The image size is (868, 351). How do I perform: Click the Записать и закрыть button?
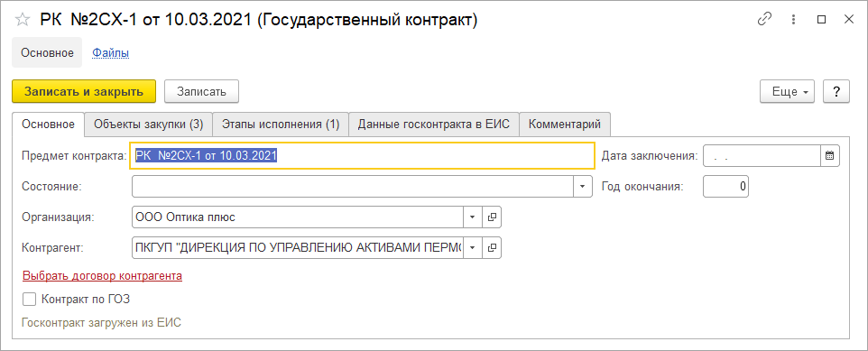click(x=84, y=92)
